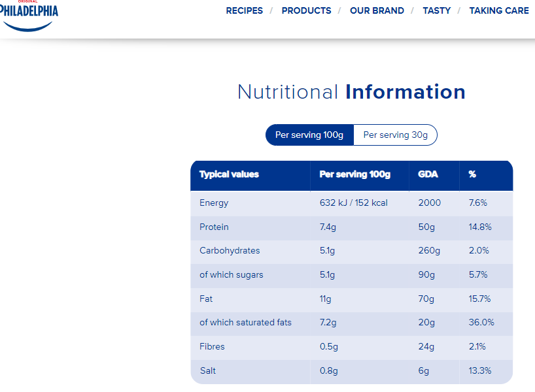This screenshot has height=392, width=535.
Task: Select the Per serving 100g toggle
Action: point(309,135)
